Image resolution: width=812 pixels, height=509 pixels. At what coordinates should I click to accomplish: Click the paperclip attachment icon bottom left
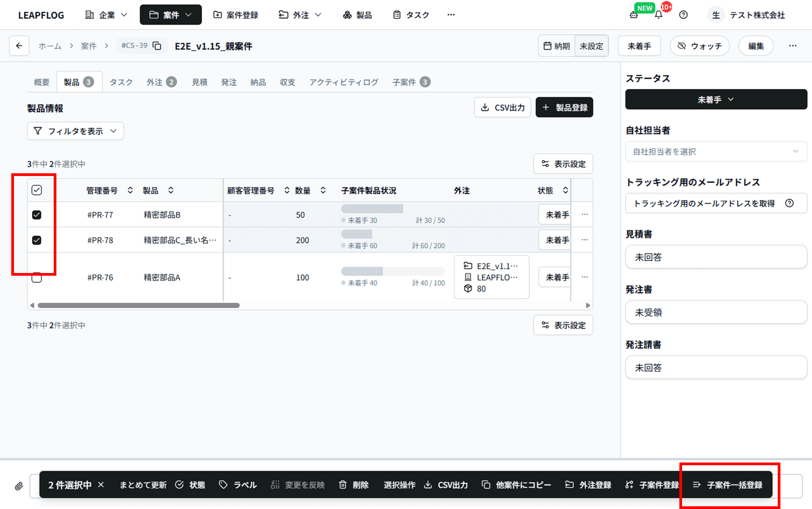(18, 485)
